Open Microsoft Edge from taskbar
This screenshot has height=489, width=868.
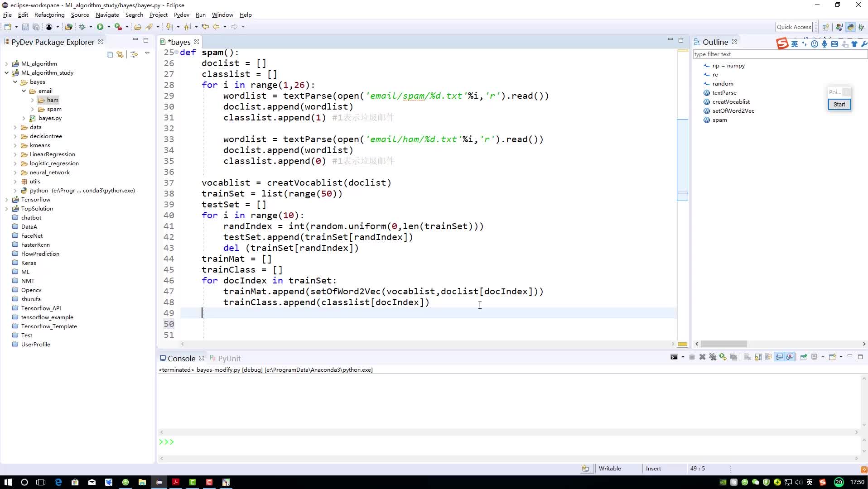[x=58, y=482]
